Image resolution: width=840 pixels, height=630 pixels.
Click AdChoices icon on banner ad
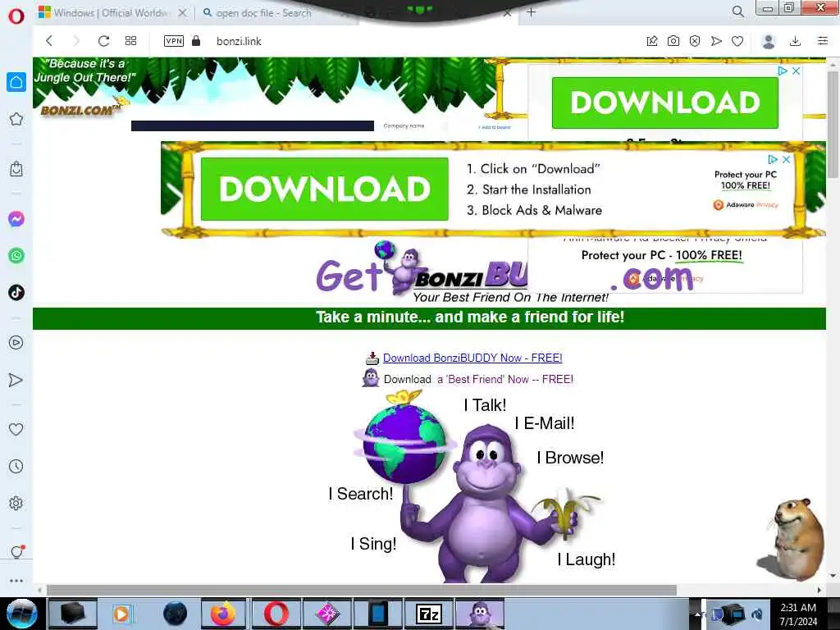pos(773,160)
